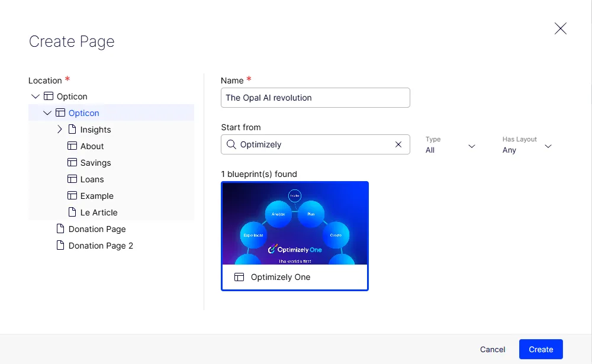Click the Optimizely One blueprint label
Screen dimensions: 592x364
click(281, 277)
